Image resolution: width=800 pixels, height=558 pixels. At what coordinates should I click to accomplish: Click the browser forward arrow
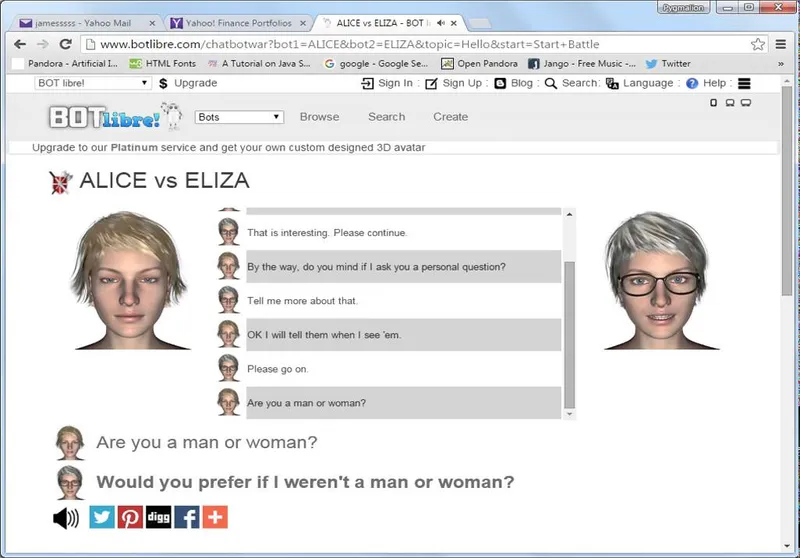click(43, 44)
